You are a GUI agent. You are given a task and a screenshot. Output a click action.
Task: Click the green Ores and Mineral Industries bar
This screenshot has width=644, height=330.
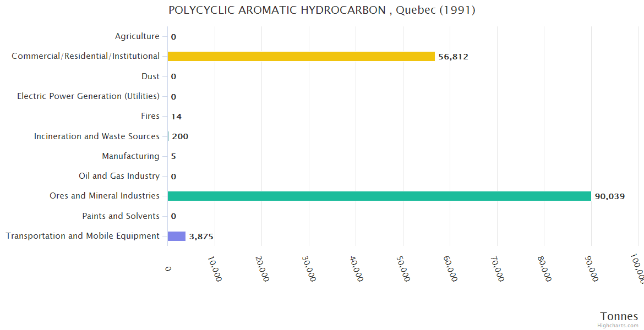379,196
